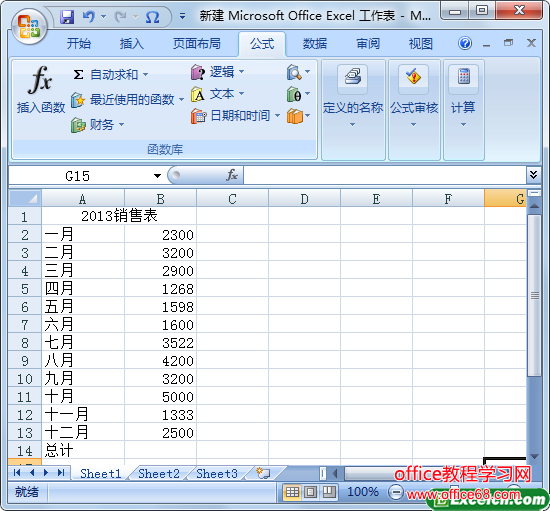This screenshot has height=511, width=550.
Task: Open the Data (数据) tab
Action: click(x=315, y=43)
